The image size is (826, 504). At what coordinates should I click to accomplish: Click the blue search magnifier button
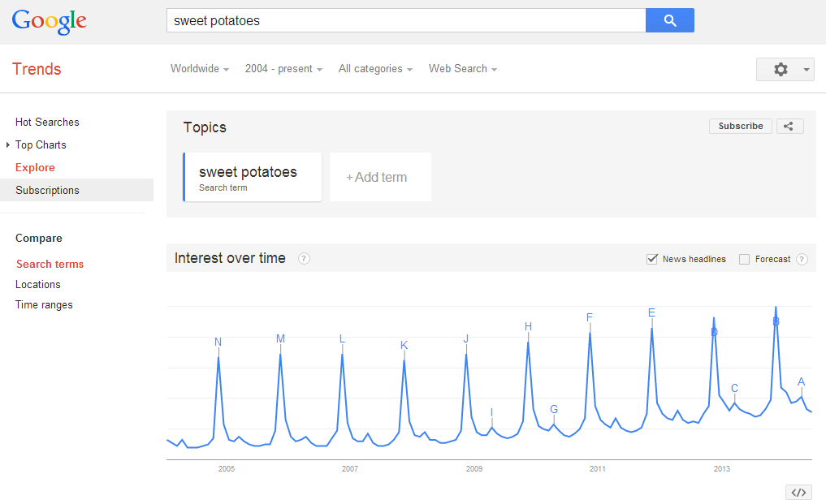[669, 20]
